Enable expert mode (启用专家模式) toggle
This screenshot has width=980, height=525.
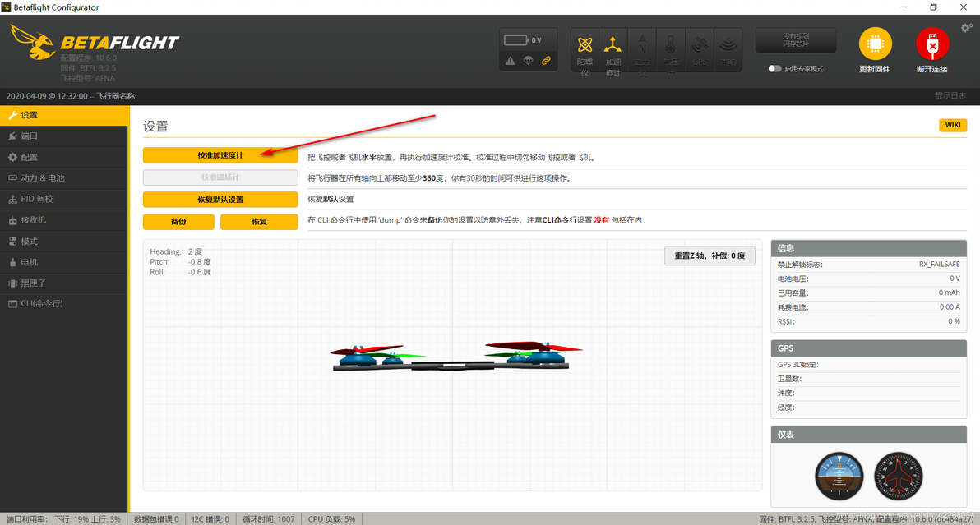774,69
